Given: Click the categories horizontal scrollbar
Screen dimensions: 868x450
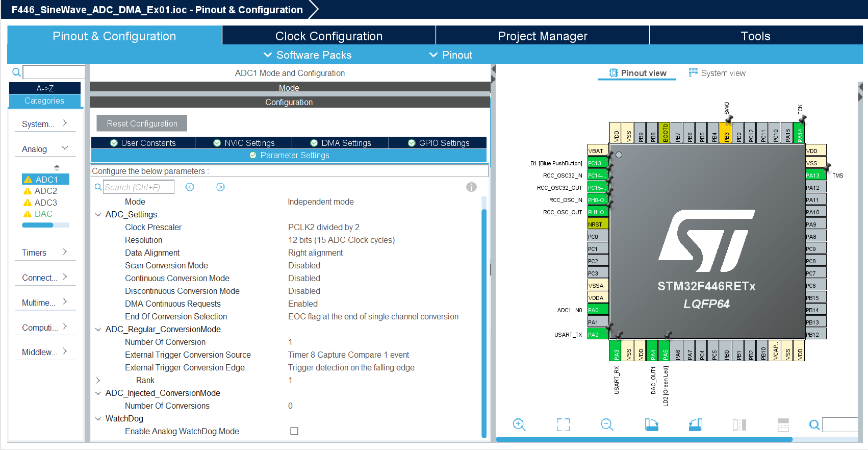Looking at the screenshot, I should point(38,225).
